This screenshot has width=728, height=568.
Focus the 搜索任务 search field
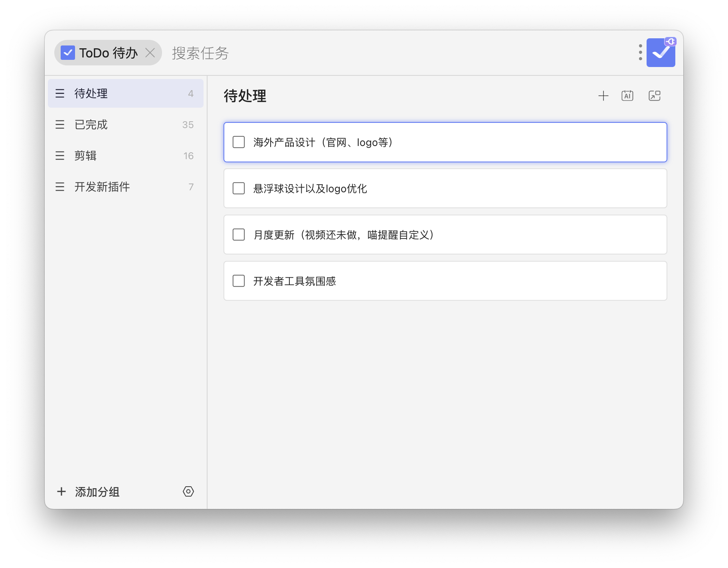pyautogui.click(x=399, y=53)
